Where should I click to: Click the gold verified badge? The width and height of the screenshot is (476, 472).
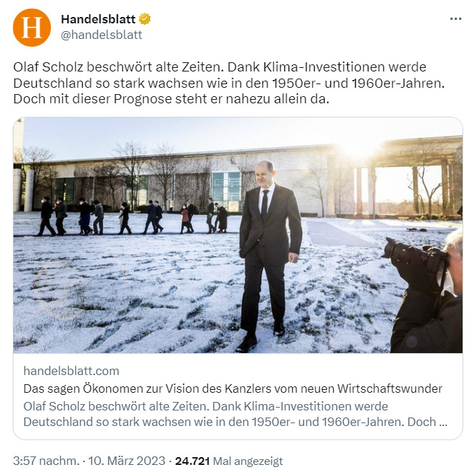144,19
